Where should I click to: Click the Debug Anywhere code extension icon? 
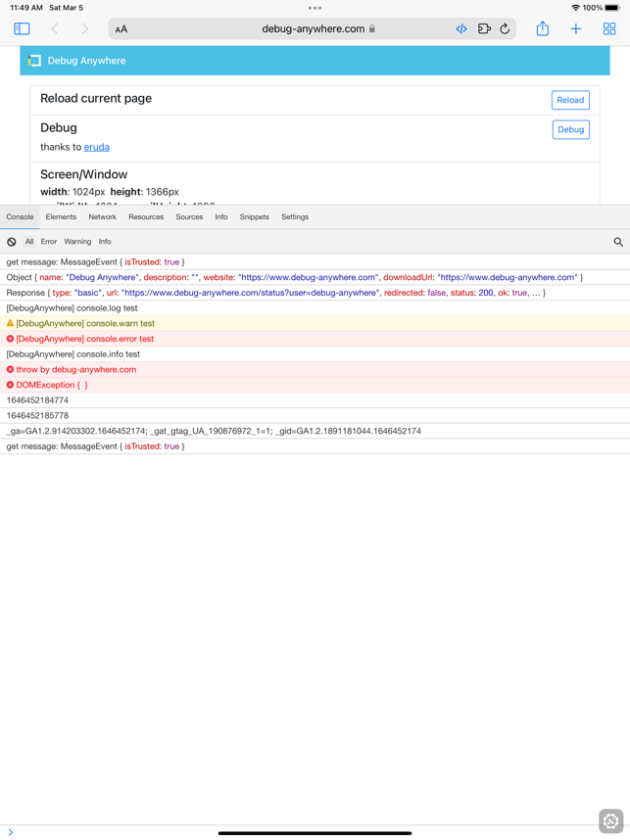tap(461, 29)
